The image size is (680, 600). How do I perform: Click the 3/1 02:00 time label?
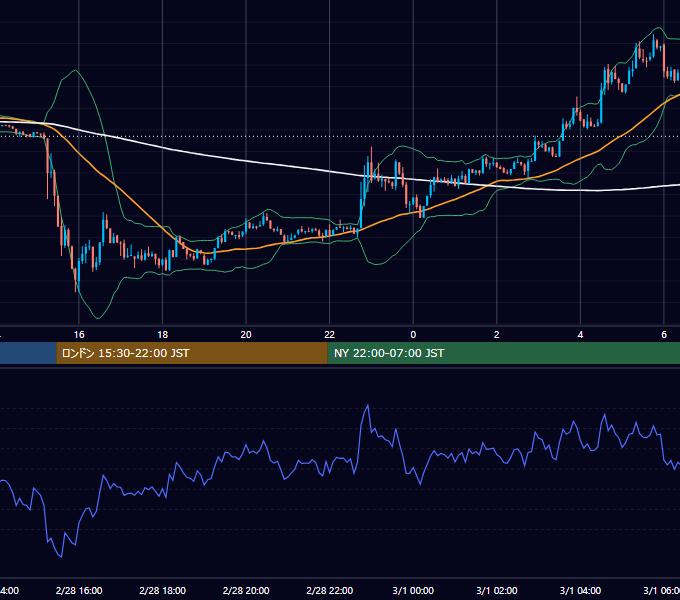click(x=497, y=590)
